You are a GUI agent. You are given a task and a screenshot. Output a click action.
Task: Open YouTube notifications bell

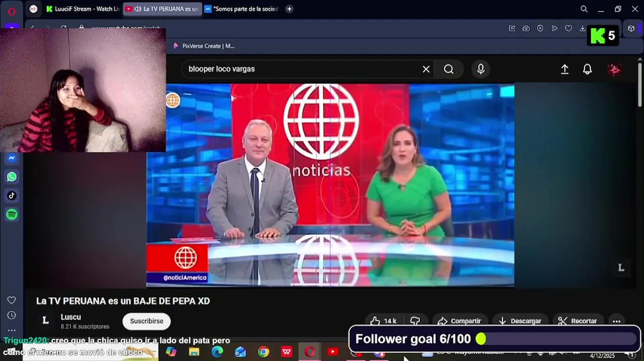pos(587,69)
